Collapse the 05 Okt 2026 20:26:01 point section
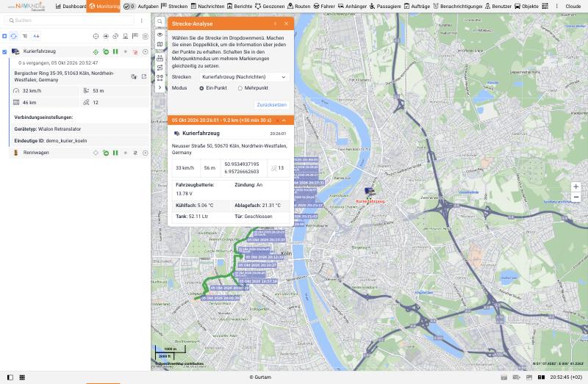Viewport: 588px width, 384px height. point(284,120)
